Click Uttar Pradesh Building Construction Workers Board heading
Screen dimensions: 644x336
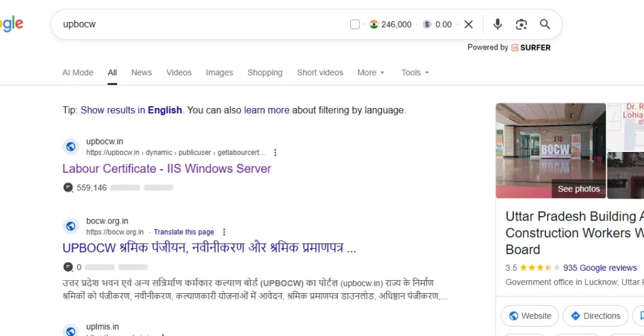point(575,232)
